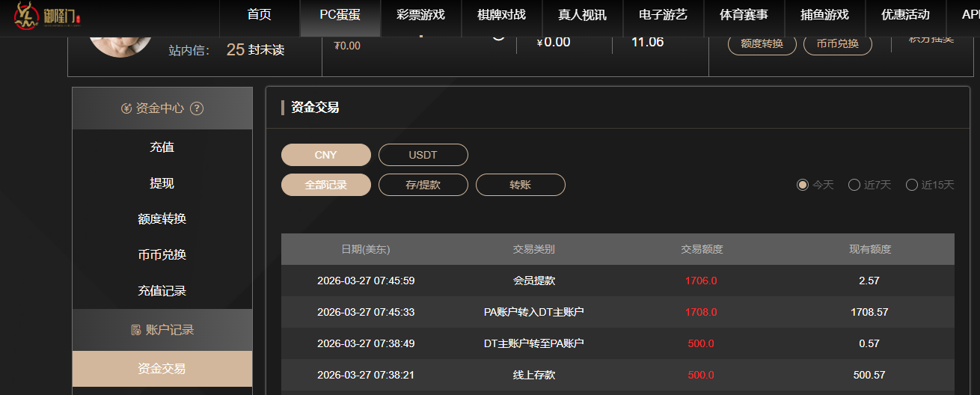Open 捕鱼游戏 from the top menu
980x395 pixels.
point(824,15)
